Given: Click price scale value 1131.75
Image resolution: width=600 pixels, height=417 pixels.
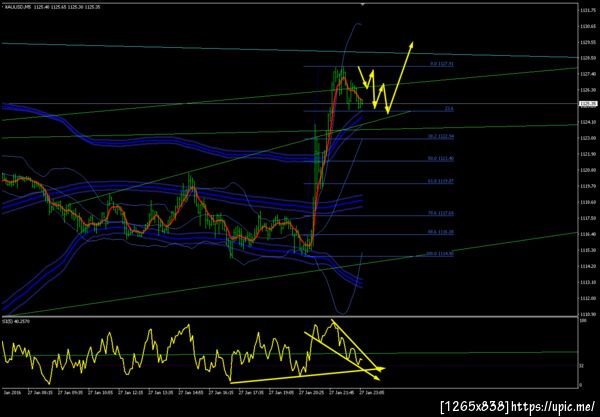Looking at the screenshot, I should tap(588, 10).
